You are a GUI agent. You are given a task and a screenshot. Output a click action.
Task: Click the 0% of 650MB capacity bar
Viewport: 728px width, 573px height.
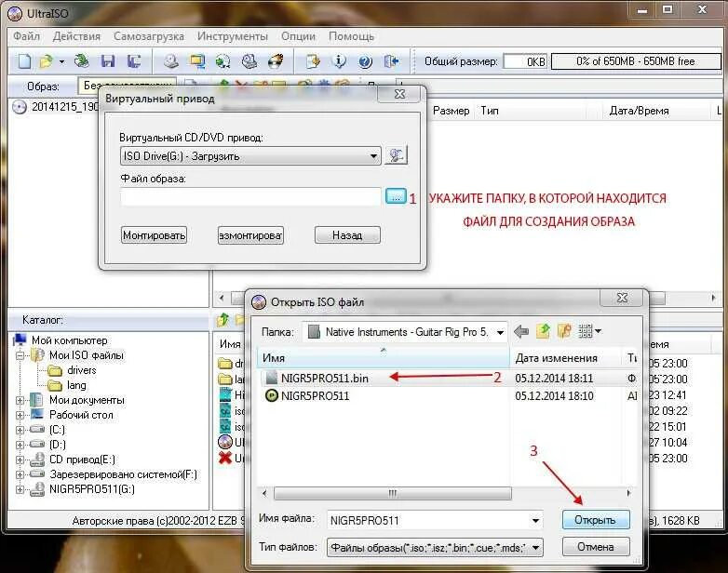[636, 61]
